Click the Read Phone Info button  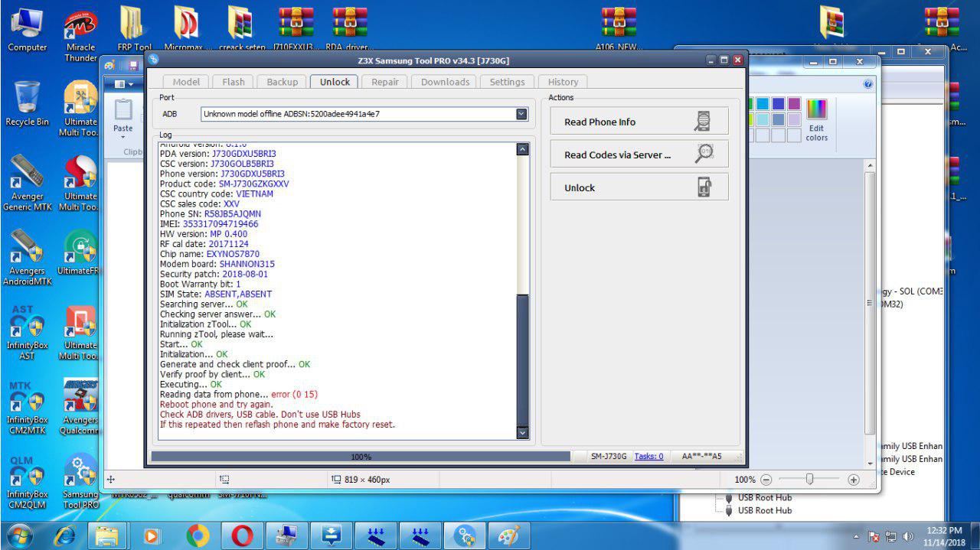point(639,122)
